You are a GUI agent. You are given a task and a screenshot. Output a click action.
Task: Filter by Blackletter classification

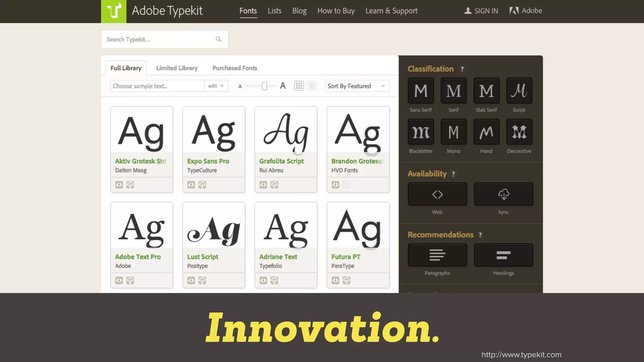point(421,132)
